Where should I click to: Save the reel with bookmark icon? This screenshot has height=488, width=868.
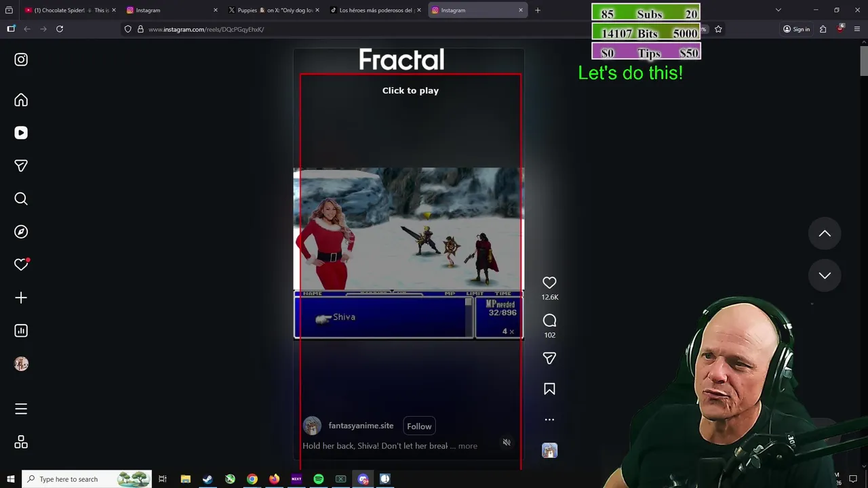[549, 389]
